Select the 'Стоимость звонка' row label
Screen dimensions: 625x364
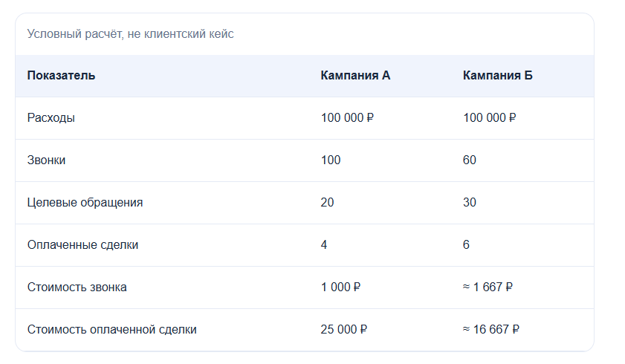click(77, 287)
